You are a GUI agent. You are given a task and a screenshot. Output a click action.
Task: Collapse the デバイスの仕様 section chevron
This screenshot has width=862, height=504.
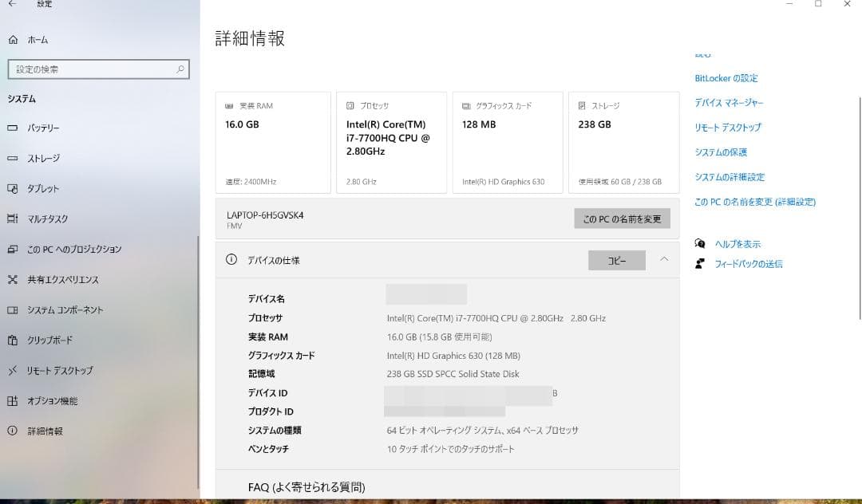(x=664, y=259)
